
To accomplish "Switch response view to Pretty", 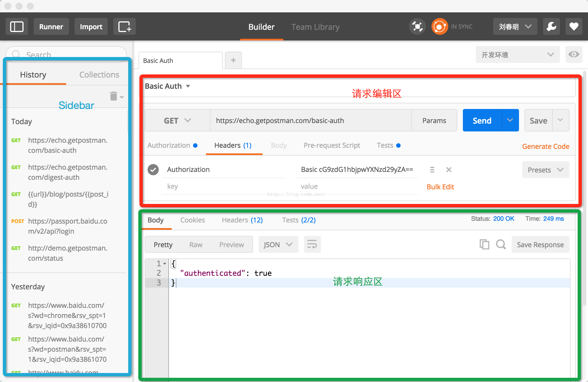I will (x=163, y=245).
